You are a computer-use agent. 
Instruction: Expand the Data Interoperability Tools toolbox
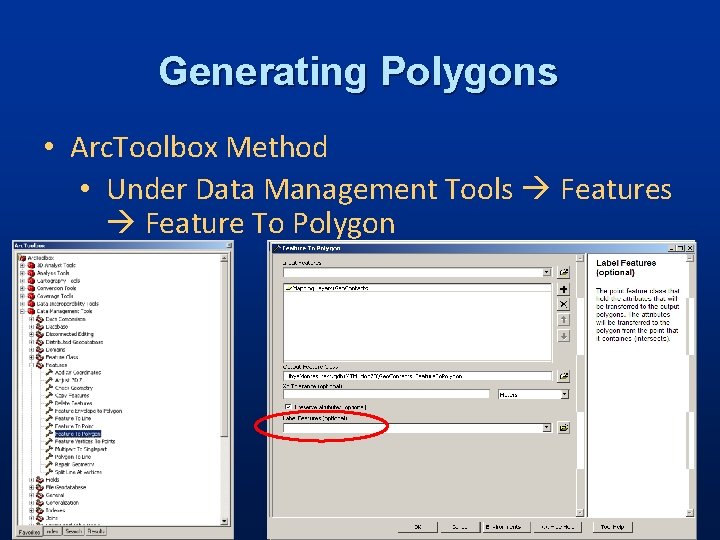22,304
